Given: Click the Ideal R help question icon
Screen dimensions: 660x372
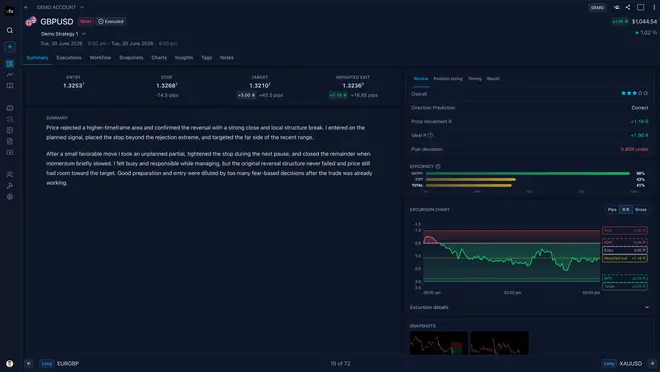Looking at the screenshot, I should point(431,136).
